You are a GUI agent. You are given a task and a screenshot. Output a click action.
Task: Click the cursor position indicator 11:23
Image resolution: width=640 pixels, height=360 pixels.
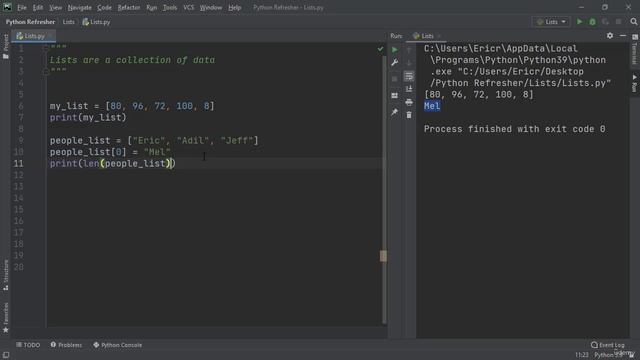[x=582, y=355]
